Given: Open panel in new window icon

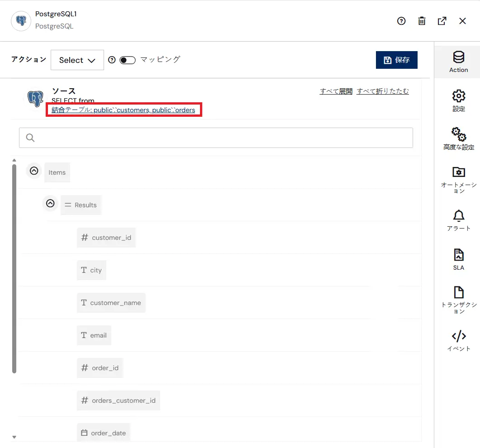Looking at the screenshot, I should tap(442, 21).
